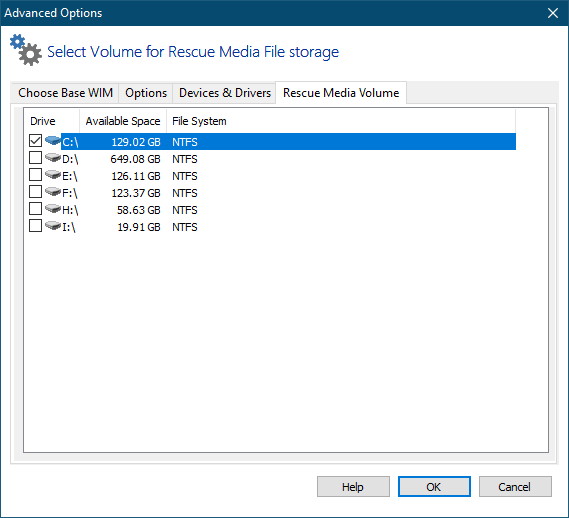The width and height of the screenshot is (569, 518).
Task: Select the H:\ drive label
Action: 70,210
